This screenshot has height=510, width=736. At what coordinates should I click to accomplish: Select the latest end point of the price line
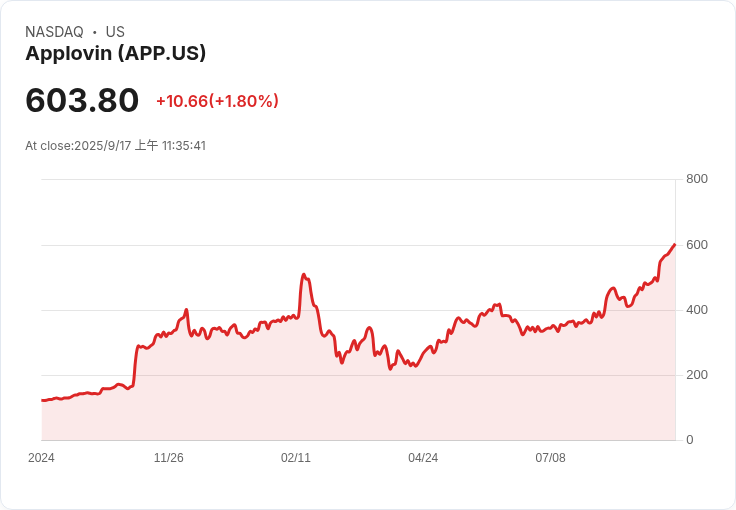click(675, 244)
